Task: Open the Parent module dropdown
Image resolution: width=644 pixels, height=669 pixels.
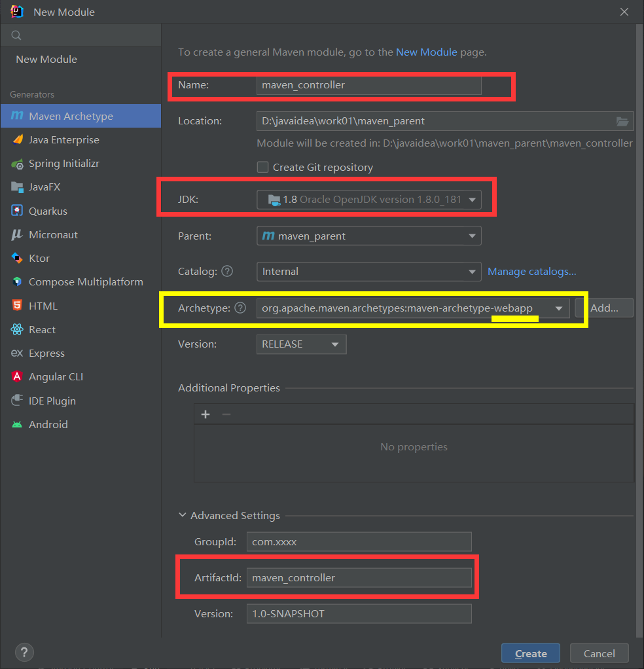Action: [369, 236]
